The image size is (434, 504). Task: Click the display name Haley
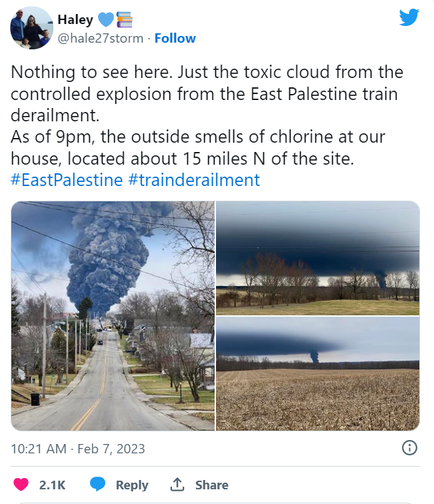tap(75, 19)
